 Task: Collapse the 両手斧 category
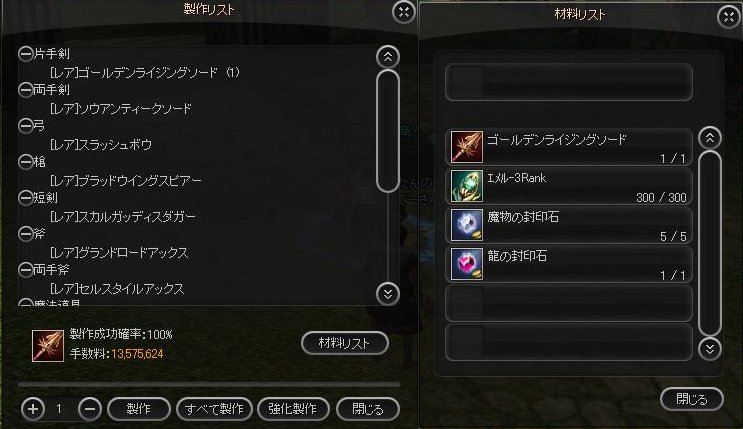point(26,270)
